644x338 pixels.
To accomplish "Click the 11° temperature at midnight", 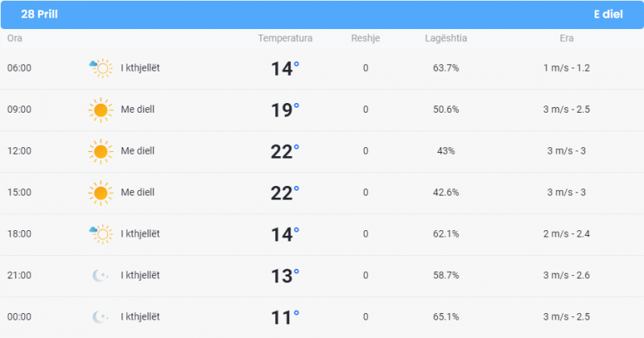I will point(285,317).
